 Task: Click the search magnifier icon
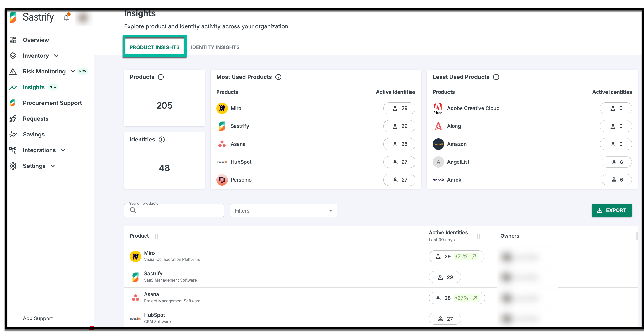click(x=133, y=210)
